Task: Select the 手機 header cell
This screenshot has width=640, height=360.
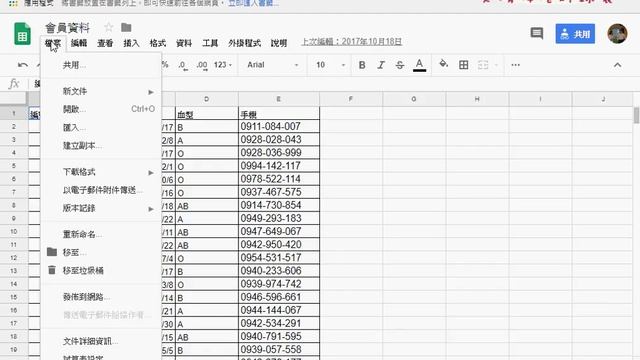Action: click(279, 113)
